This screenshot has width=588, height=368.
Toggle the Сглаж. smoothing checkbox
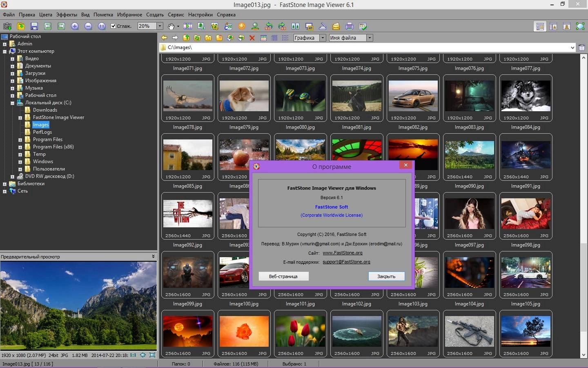click(x=114, y=26)
